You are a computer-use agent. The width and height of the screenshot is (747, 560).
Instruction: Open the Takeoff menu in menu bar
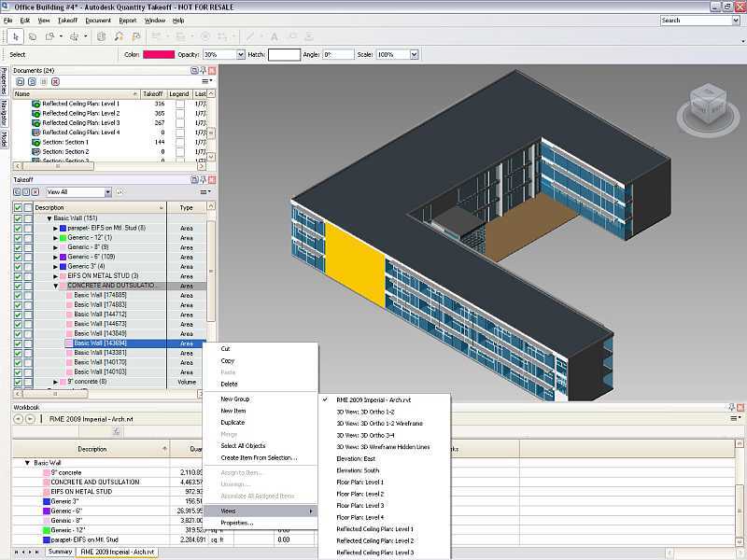pos(67,20)
